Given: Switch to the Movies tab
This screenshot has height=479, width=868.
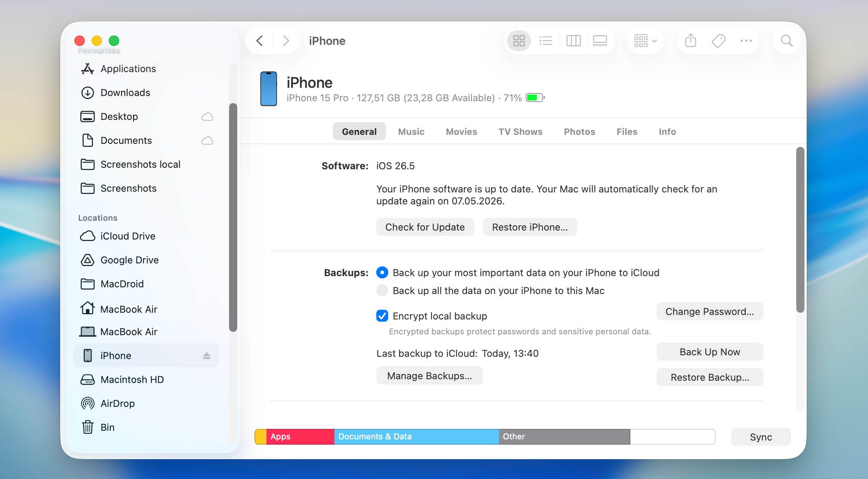Looking at the screenshot, I should tap(461, 132).
